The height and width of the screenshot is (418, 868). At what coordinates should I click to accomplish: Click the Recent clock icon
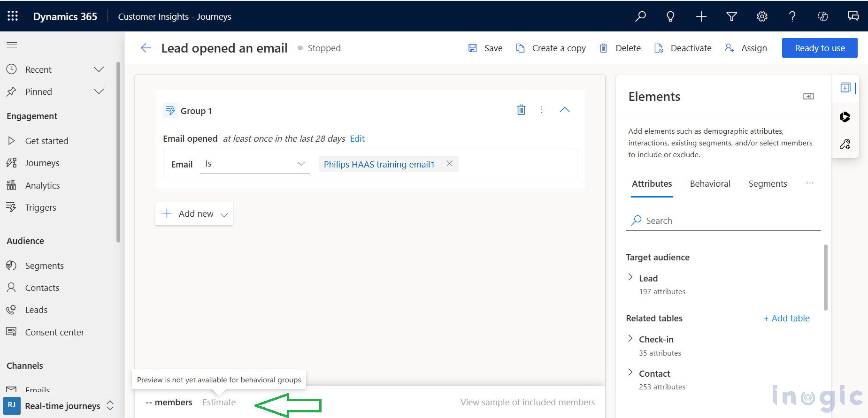click(x=12, y=69)
